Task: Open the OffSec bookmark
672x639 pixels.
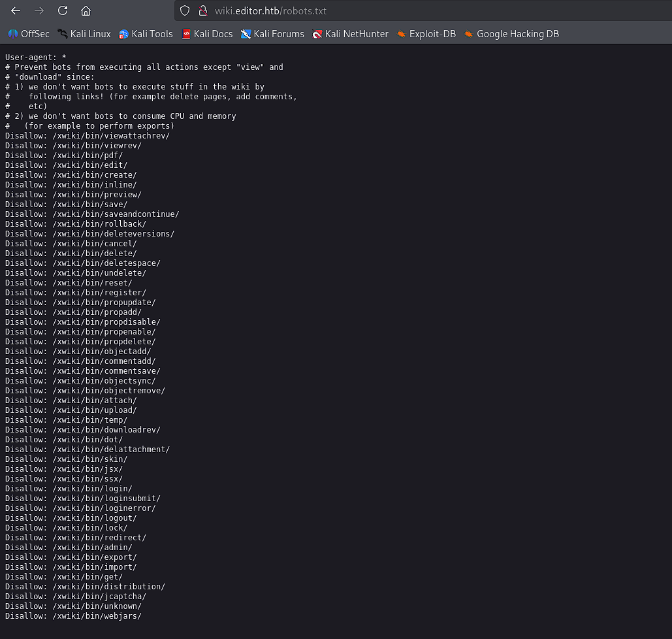Action: tap(29, 34)
